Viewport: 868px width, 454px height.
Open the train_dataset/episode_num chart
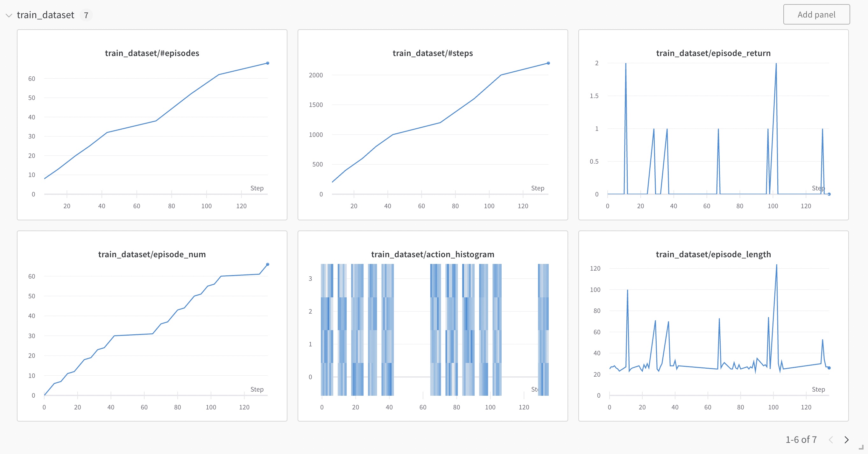tap(152, 326)
